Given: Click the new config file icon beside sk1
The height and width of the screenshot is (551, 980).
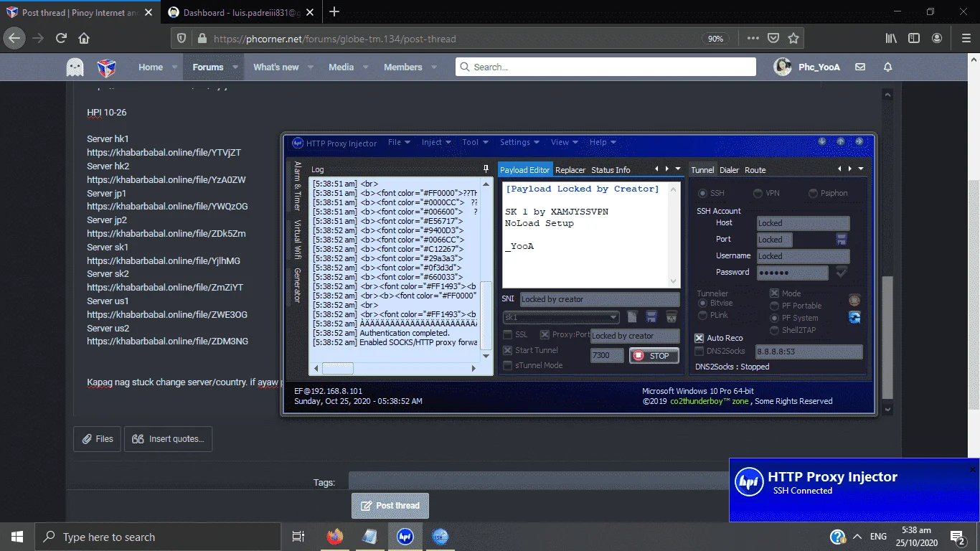Looking at the screenshot, I should [632, 317].
